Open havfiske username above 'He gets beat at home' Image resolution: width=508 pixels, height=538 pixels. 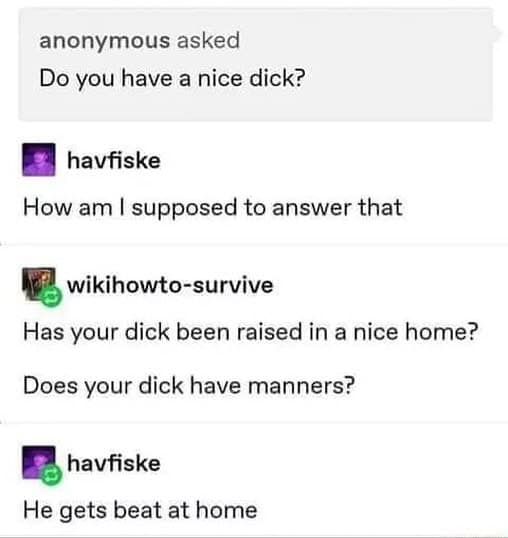[x=114, y=463]
